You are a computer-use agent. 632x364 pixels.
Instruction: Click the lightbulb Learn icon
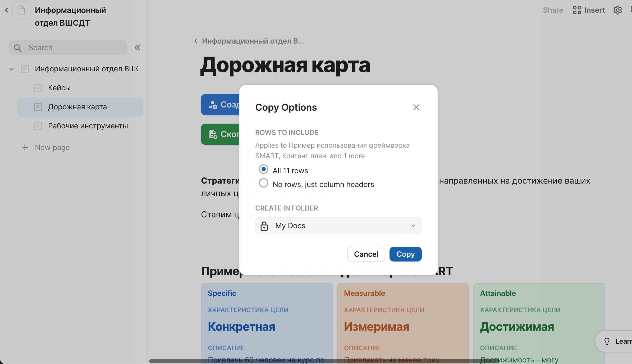click(607, 341)
